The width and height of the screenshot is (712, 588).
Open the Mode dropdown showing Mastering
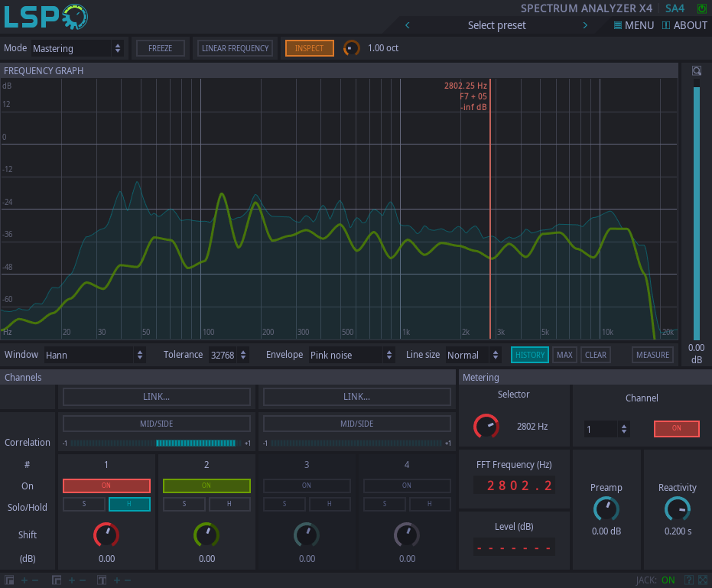click(x=76, y=48)
